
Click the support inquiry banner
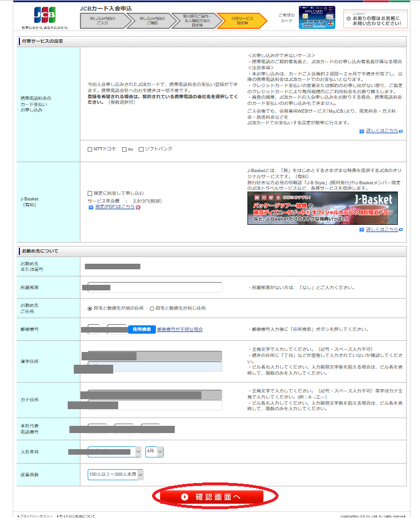376,19
